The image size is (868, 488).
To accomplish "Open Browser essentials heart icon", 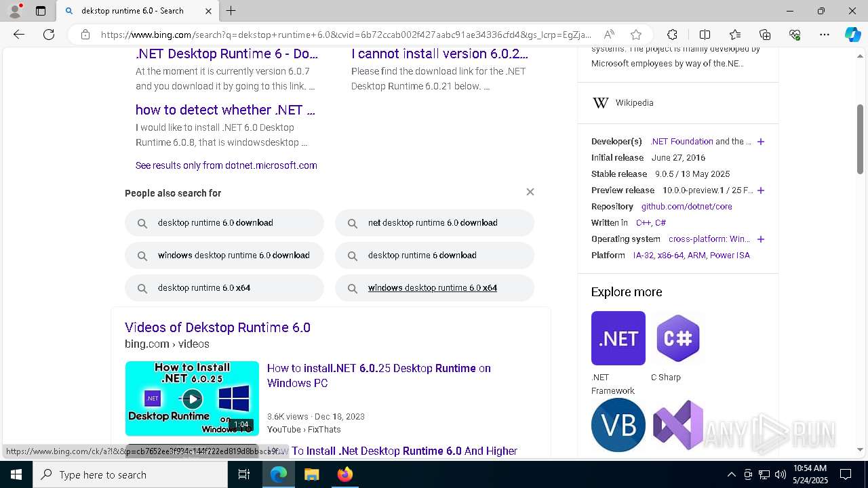I will (795, 35).
